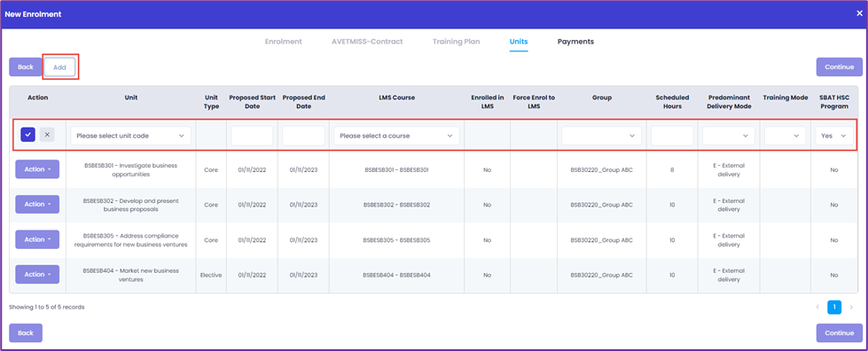
Task: Select page 1 in pagination
Action: coord(834,307)
